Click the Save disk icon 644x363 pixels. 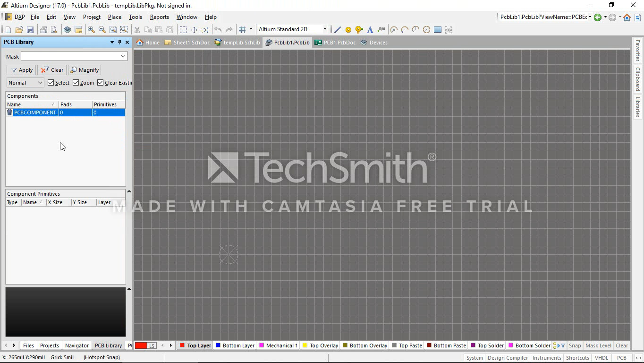pyautogui.click(x=30, y=30)
